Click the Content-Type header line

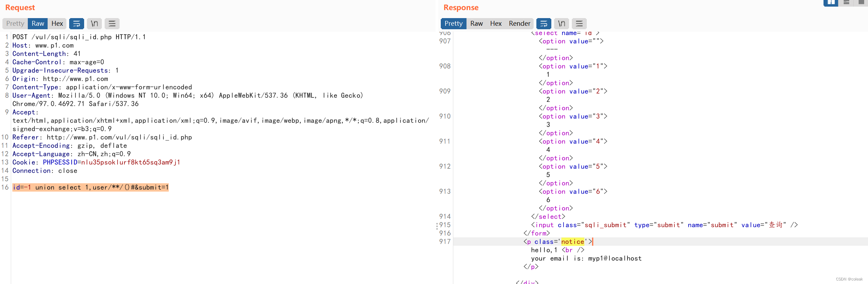pyautogui.click(x=102, y=87)
